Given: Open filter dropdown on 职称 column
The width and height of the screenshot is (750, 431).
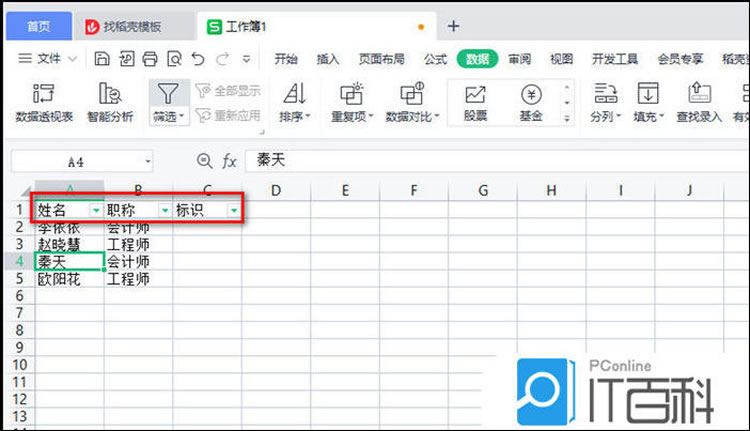Looking at the screenshot, I should click(165, 210).
